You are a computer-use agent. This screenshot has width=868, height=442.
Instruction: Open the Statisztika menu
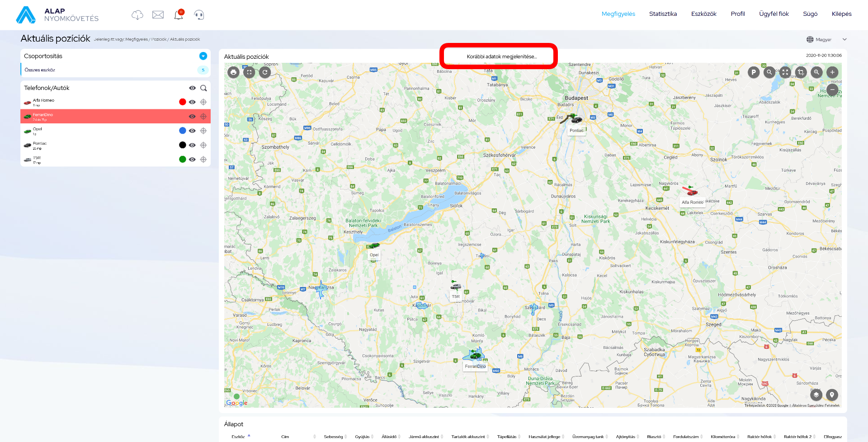663,14
